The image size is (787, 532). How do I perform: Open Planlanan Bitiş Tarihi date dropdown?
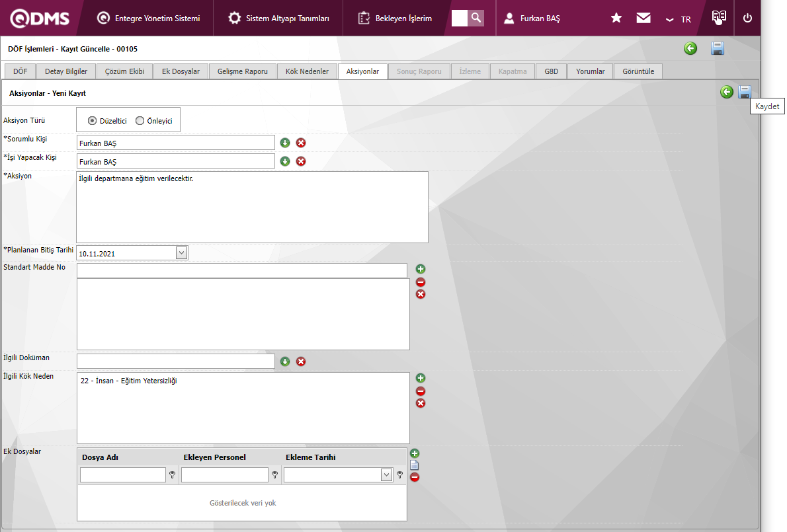[182, 252]
